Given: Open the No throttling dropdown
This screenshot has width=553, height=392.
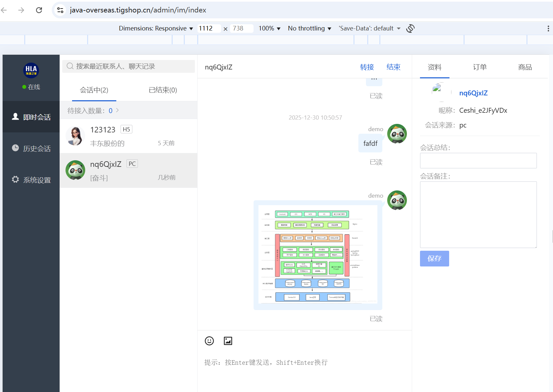Looking at the screenshot, I should [x=309, y=29].
